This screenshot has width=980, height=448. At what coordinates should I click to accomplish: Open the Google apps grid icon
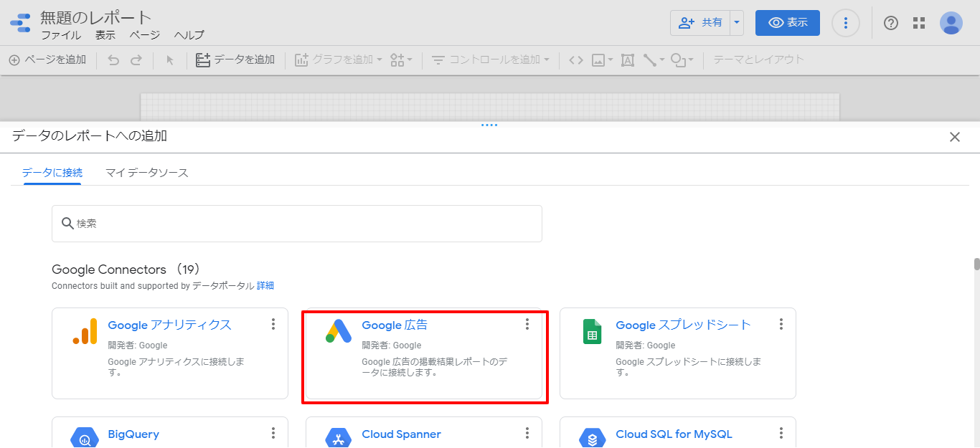919,23
